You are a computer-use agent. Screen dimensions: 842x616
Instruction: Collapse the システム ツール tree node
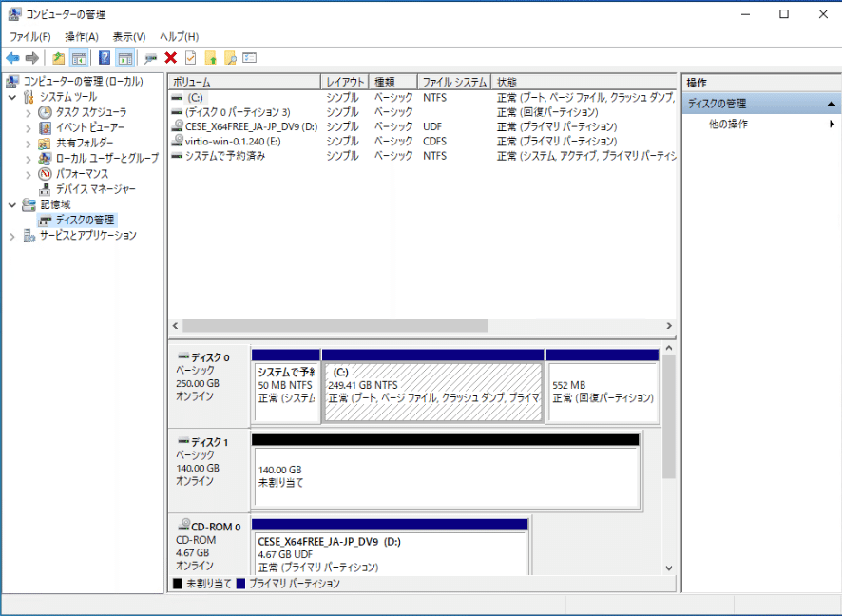pos(12,97)
